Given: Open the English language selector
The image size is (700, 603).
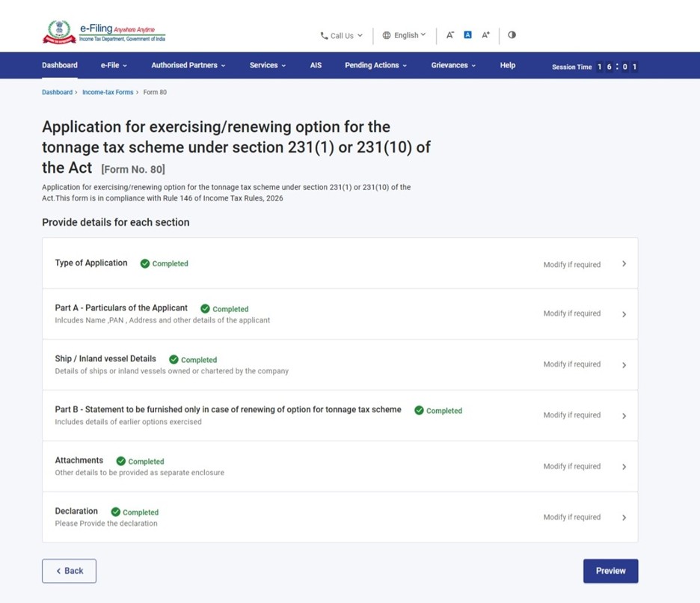Looking at the screenshot, I should [x=404, y=35].
